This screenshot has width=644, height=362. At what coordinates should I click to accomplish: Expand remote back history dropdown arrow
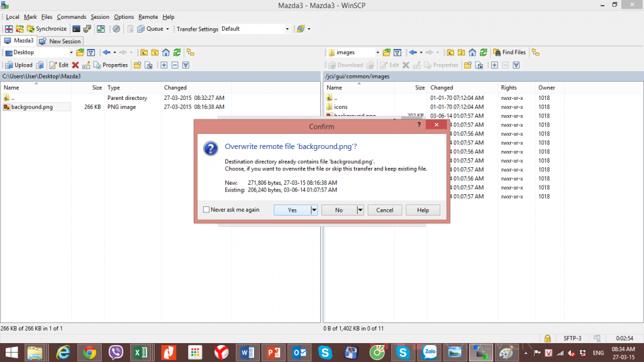[421, 53]
